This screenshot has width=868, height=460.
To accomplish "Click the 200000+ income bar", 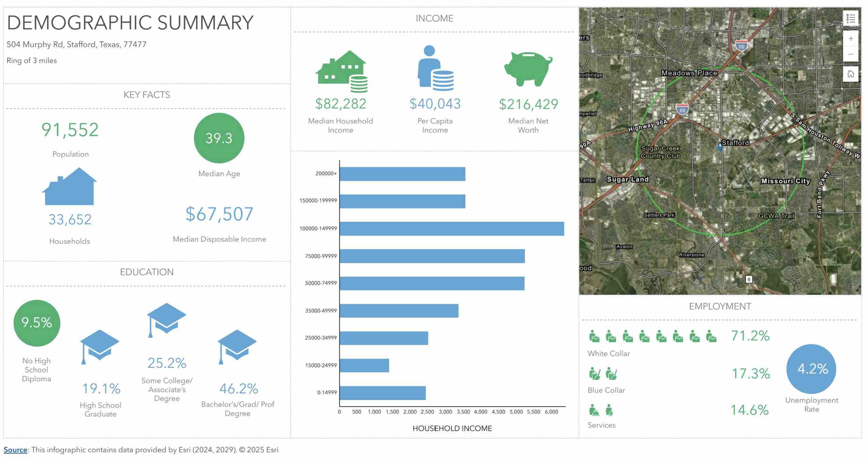I will pyautogui.click(x=402, y=174).
